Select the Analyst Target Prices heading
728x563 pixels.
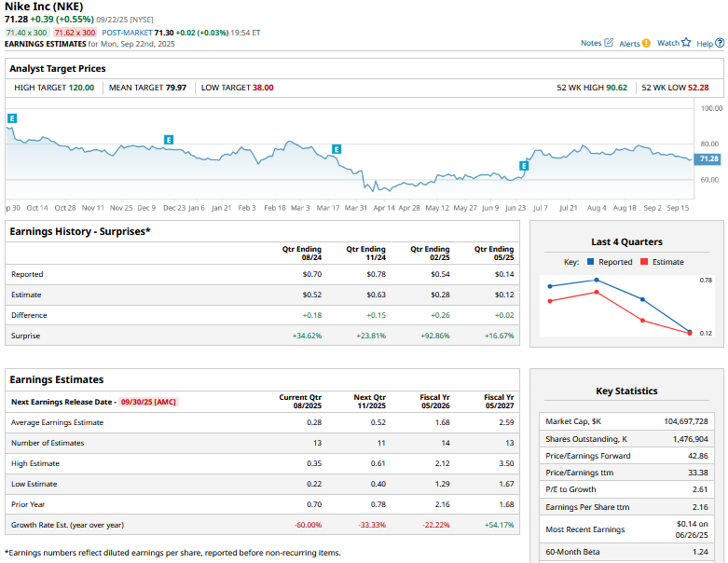point(58,68)
